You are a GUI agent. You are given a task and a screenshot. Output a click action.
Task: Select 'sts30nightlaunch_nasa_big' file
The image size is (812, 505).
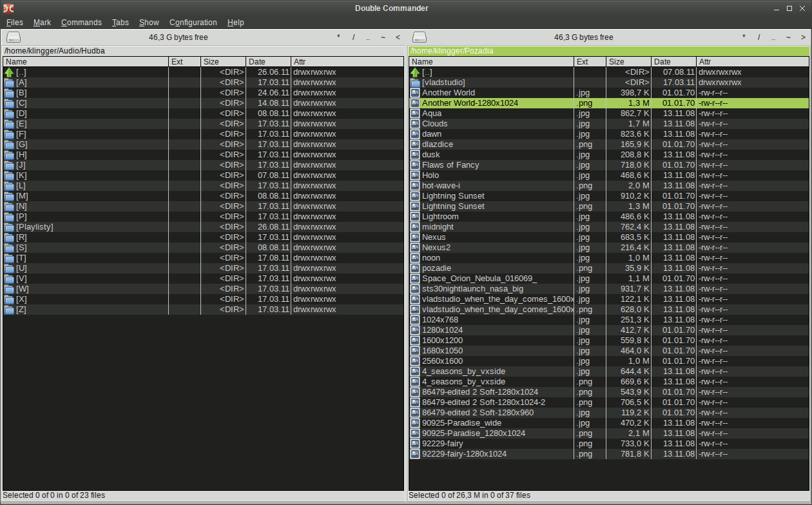click(x=472, y=289)
